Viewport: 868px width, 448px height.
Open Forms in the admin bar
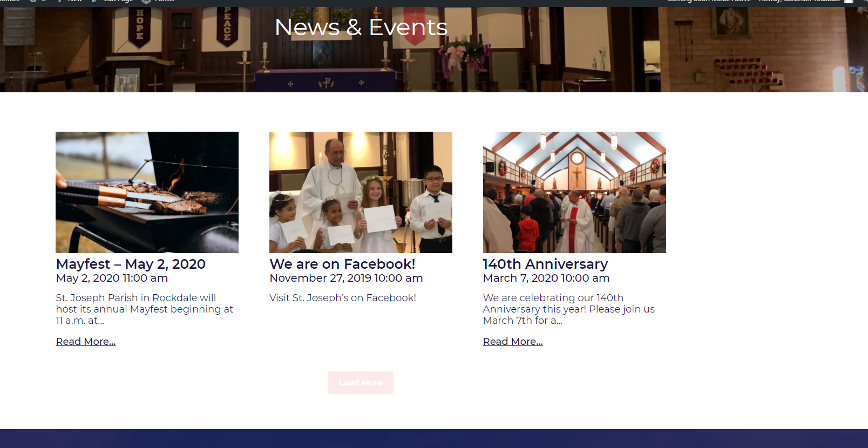point(158,2)
